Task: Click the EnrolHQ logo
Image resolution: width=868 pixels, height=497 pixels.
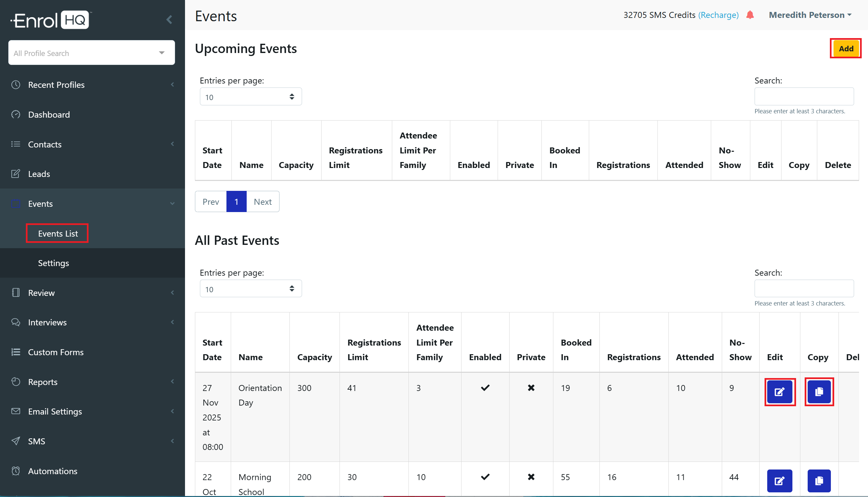Action: 50,20
